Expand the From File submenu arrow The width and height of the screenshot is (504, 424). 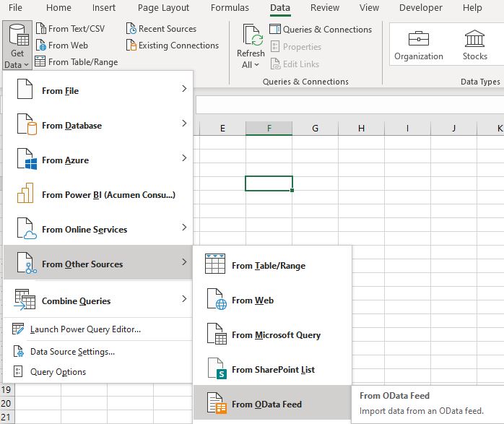click(184, 88)
